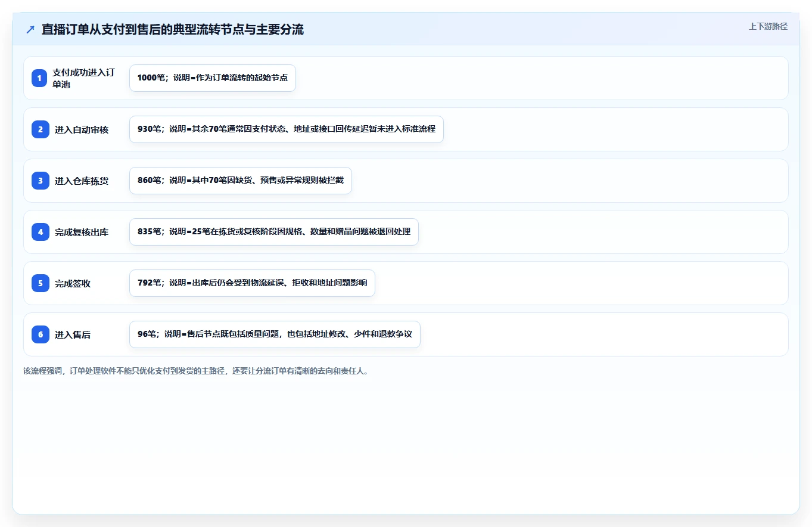Image resolution: width=812 pixels, height=527 pixels.
Task: Click the footnote starting with 该流程强调
Action: click(x=196, y=371)
